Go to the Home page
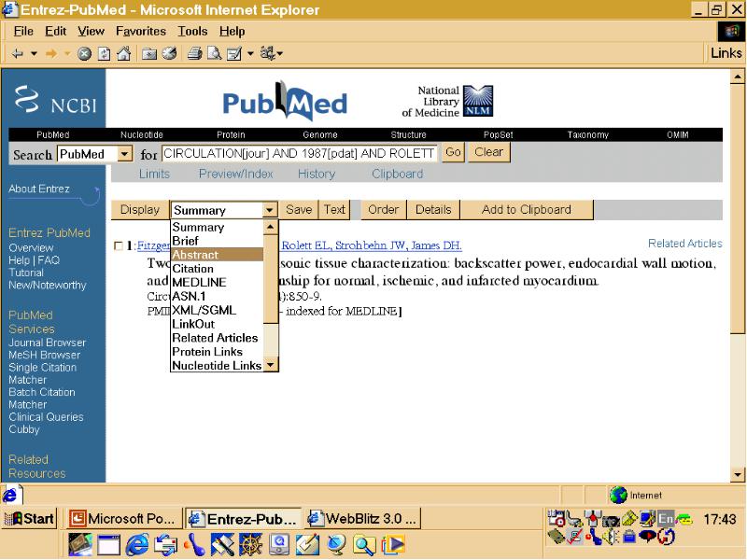The width and height of the screenshot is (747, 560). pyautogui.click(x=124, y=53)
